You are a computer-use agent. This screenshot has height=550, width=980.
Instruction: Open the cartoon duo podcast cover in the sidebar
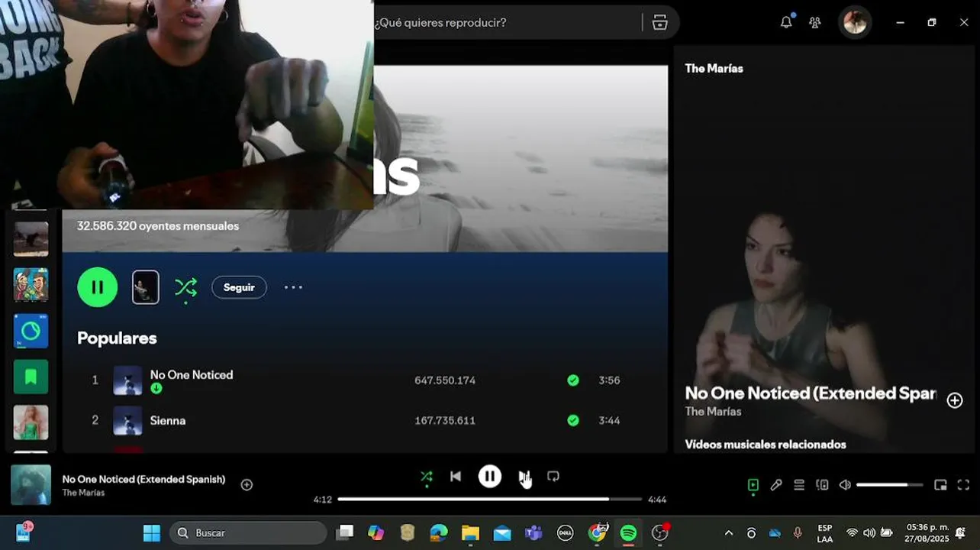31,285
